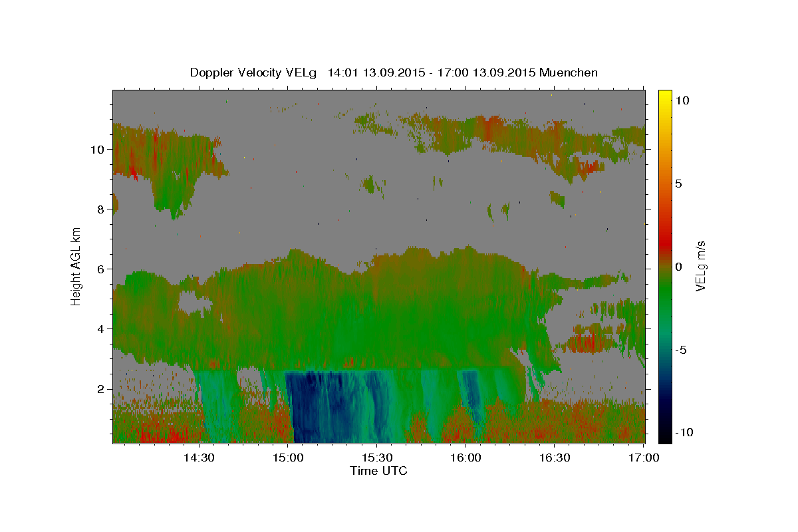Select the 17:00 time tick label
The height and width of the screenshot is (532, 798).
click(644, 458)
